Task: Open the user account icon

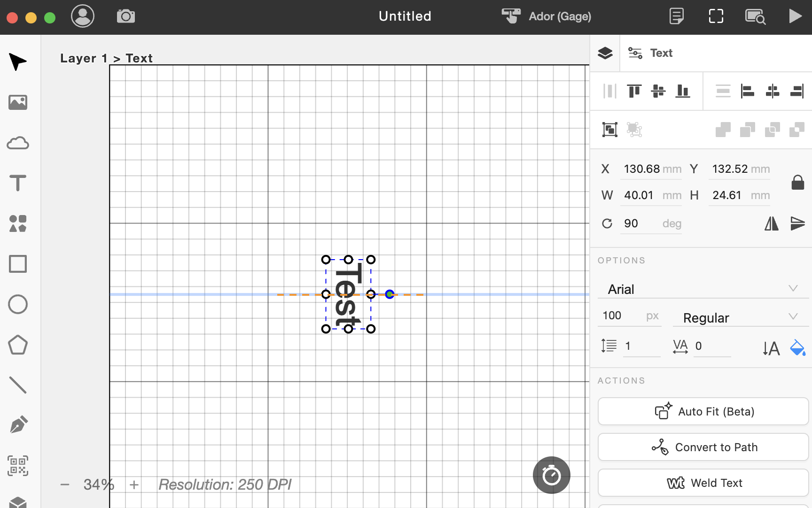Action: [83, 16]
